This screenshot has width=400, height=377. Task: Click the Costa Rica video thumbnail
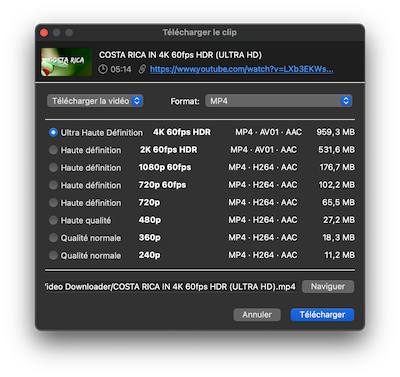(x=66, y=62)
